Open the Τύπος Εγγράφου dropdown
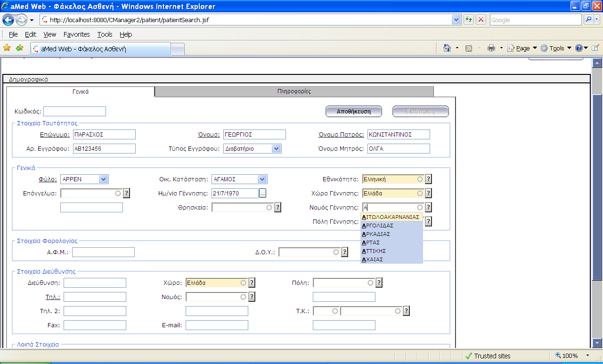 tap(277, 148)
